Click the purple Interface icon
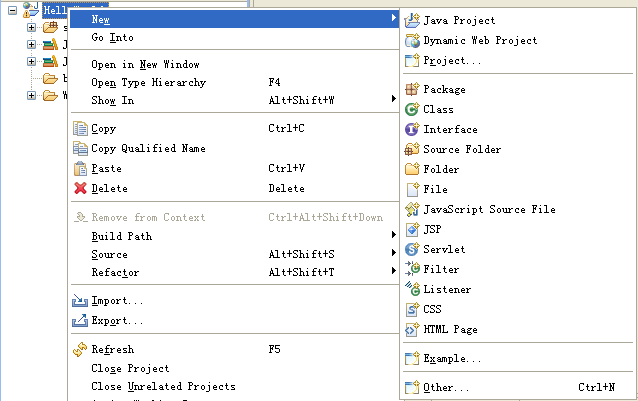 coord(412,129)
